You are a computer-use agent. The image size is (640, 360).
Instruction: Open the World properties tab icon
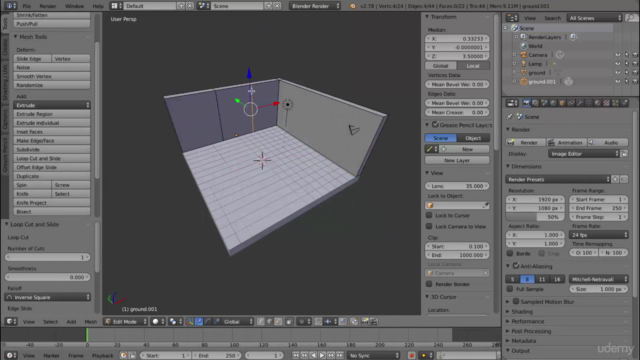[553, 103]
